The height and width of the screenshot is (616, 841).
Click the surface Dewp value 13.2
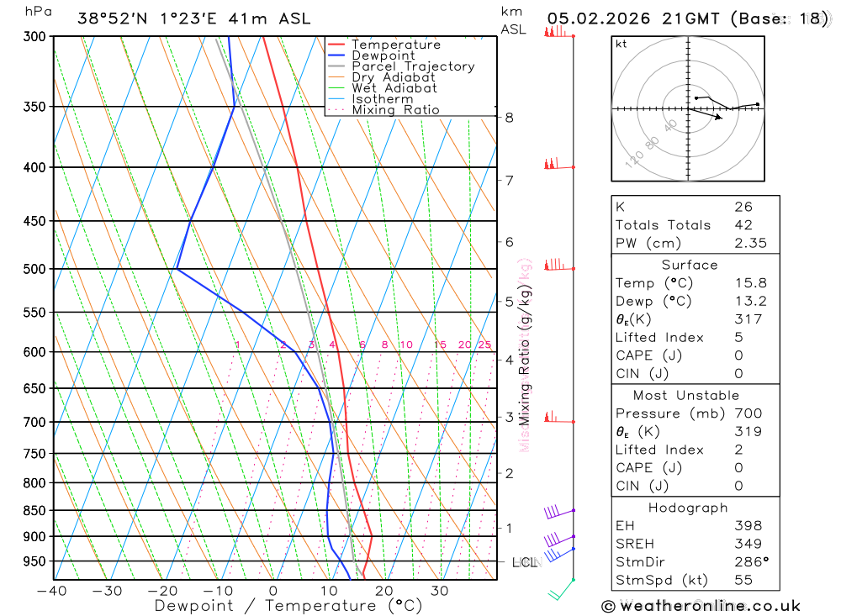[751, 302]
